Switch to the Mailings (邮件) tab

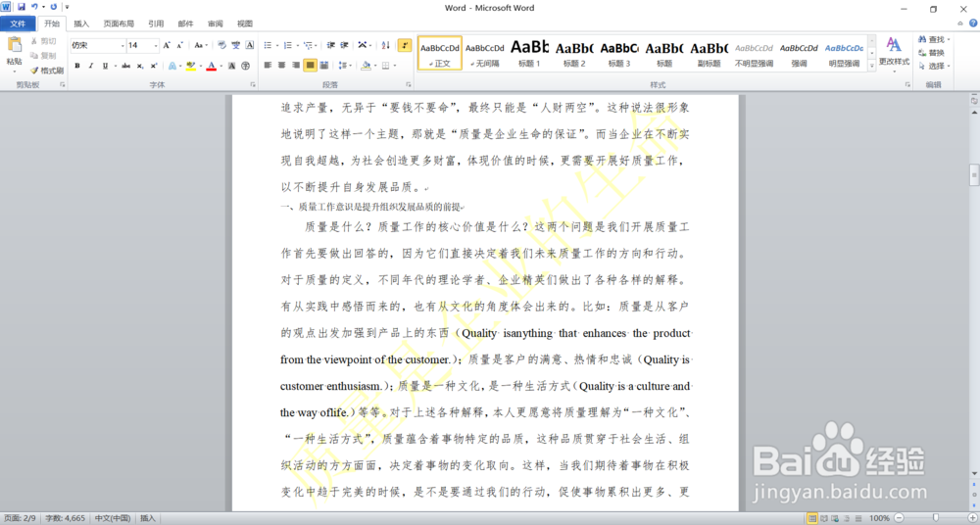(x=185, y=24)
